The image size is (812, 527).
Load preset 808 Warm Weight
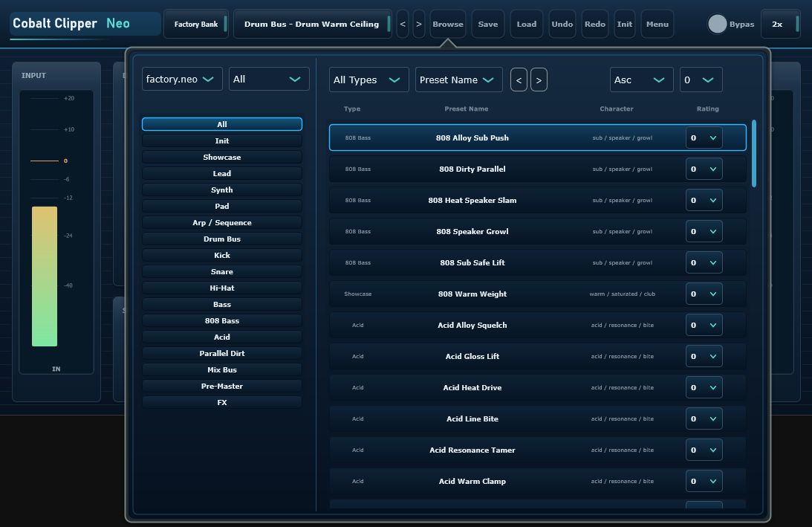tap(538, 294)
